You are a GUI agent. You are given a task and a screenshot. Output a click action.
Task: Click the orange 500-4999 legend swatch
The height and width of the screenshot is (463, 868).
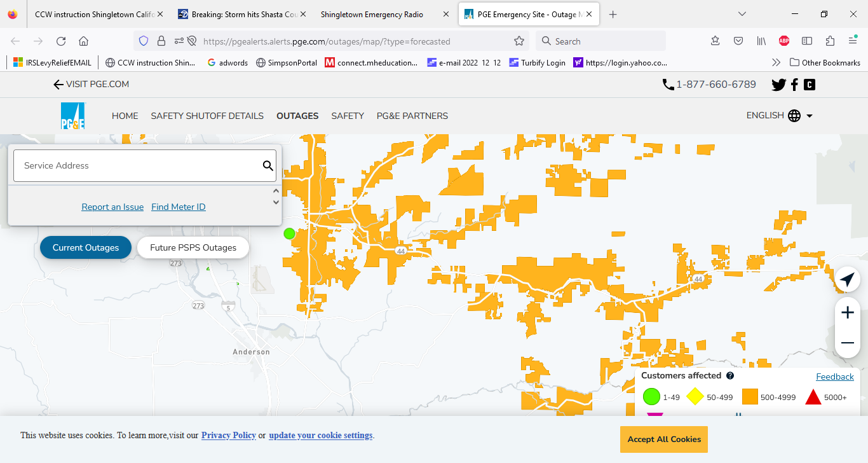click(x=750, y=397)
